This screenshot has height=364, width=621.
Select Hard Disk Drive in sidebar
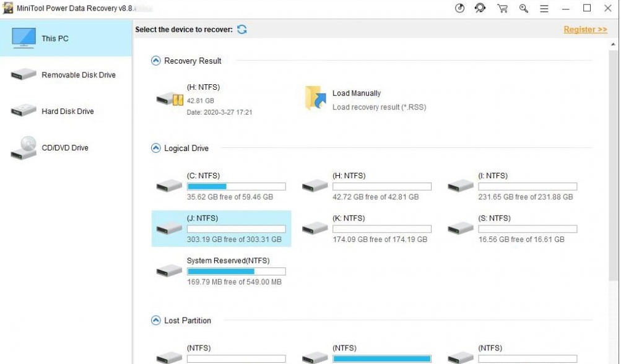pyautogui.click(x=66, y=111)
